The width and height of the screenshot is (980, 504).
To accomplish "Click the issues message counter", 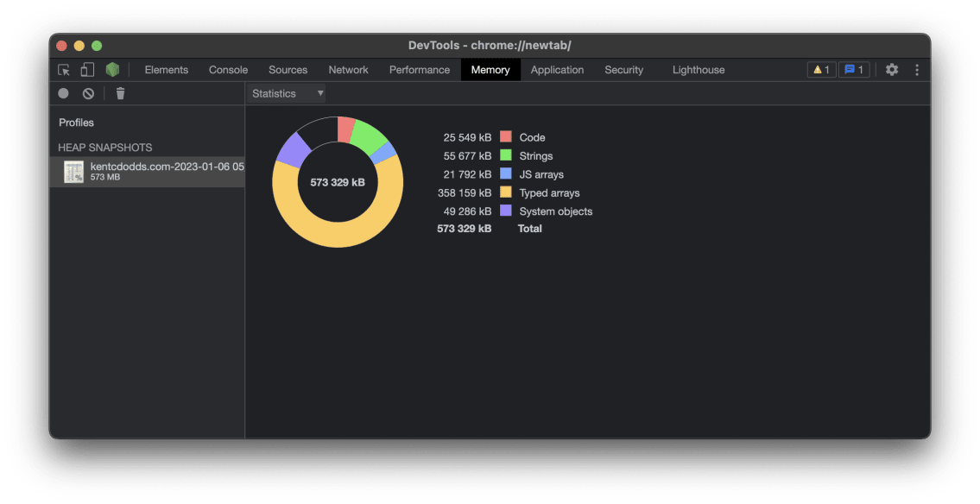I will [x=854, y=70].
